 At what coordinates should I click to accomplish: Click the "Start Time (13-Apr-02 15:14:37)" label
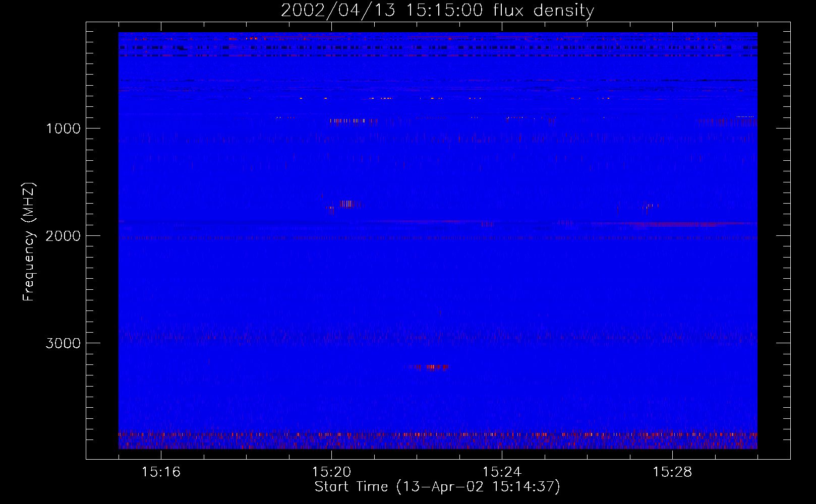437,487
